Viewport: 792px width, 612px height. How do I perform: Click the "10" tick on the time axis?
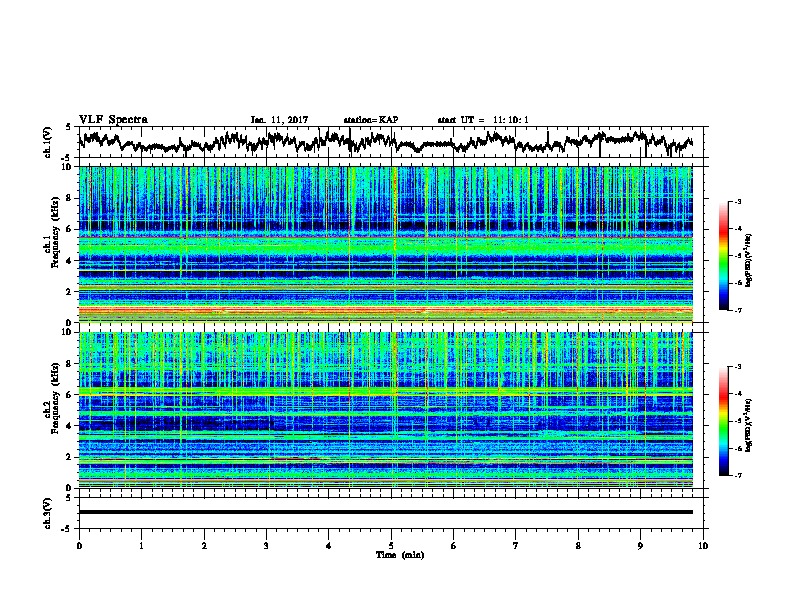pos(703,546)
